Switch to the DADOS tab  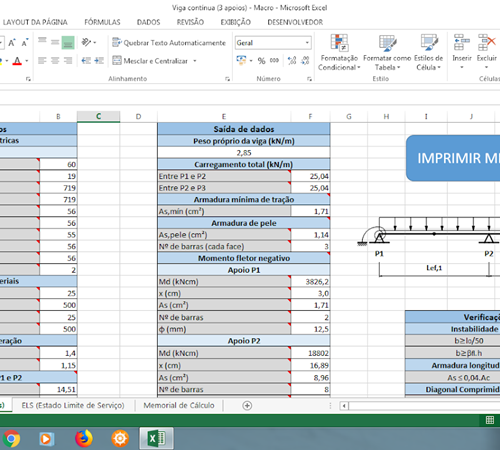[148, 22]
